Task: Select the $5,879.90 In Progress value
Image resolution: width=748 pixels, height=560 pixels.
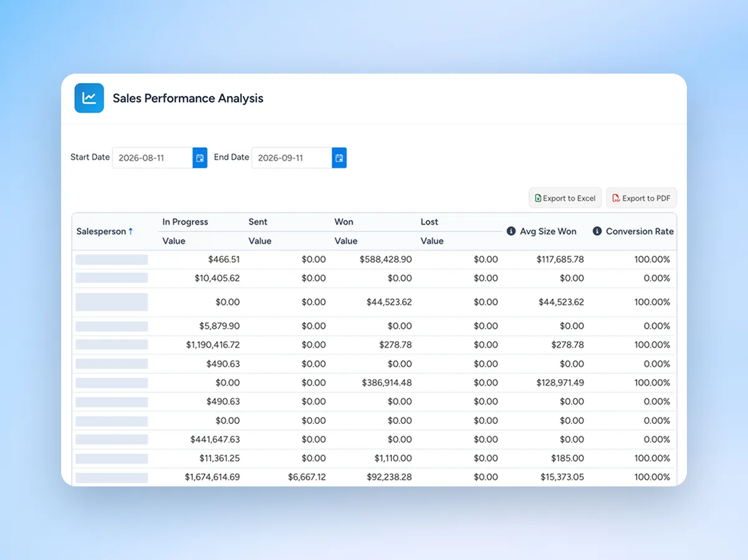Action: [219, 326]
